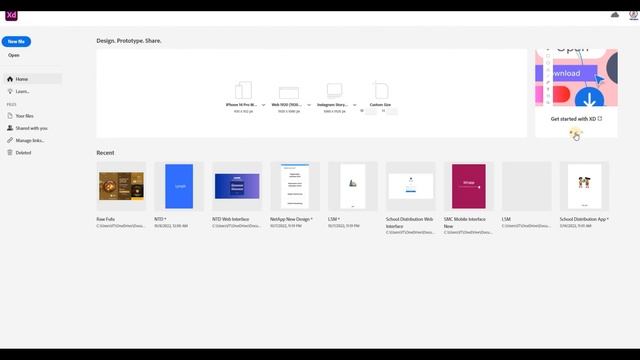Click the Manage links chain icon

click(x=10, y=140)
